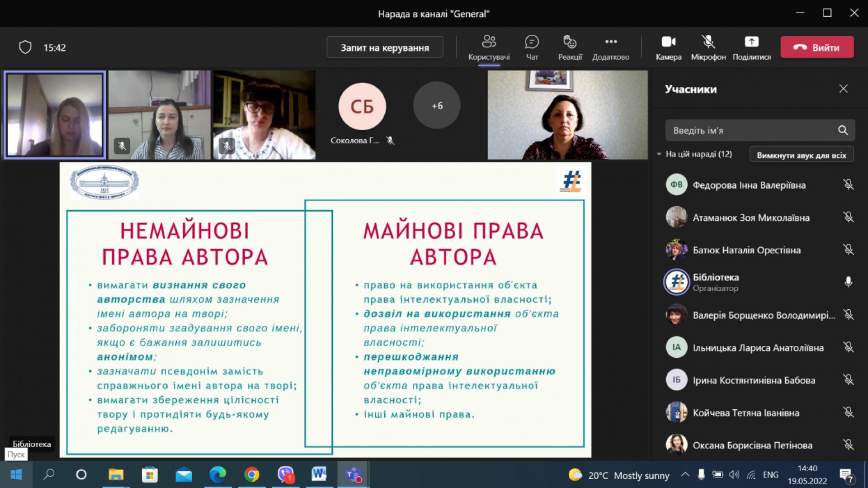
Task: Click the red Вийти leave button
Action: pyautogui.click(x=817, y=47)
